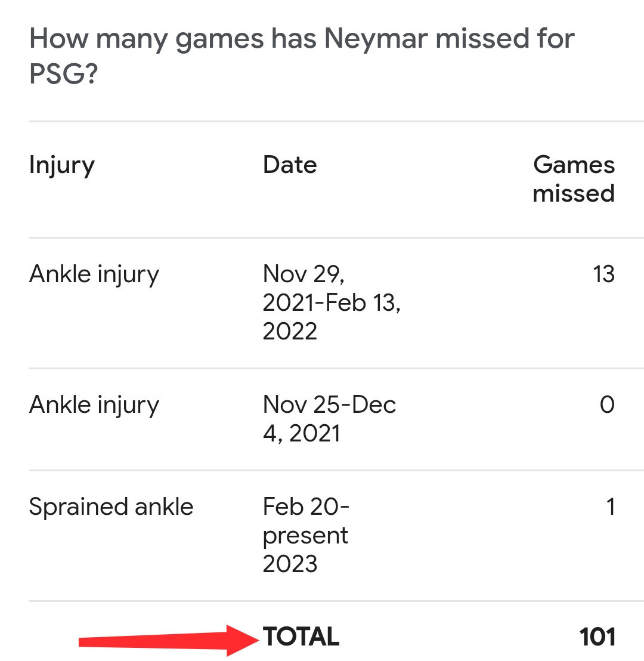Click the Date column header
The image size is (644, 661).
pyautogui.click(x=290, y=165)
